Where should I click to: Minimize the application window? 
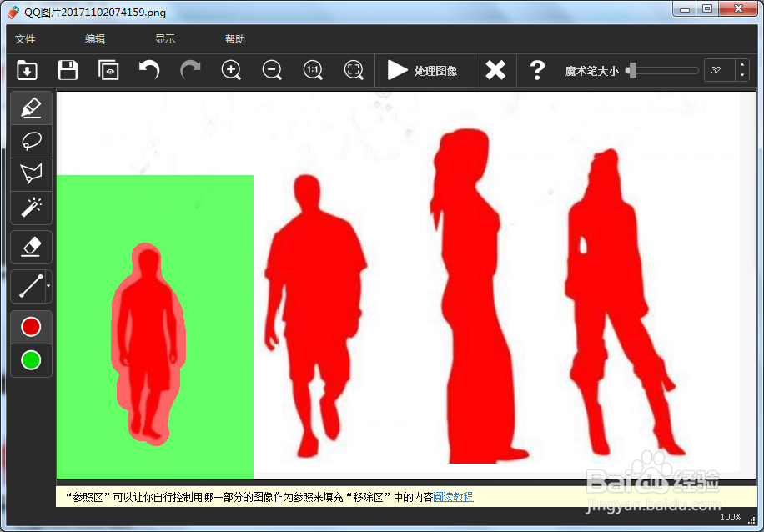pos(685,9)
